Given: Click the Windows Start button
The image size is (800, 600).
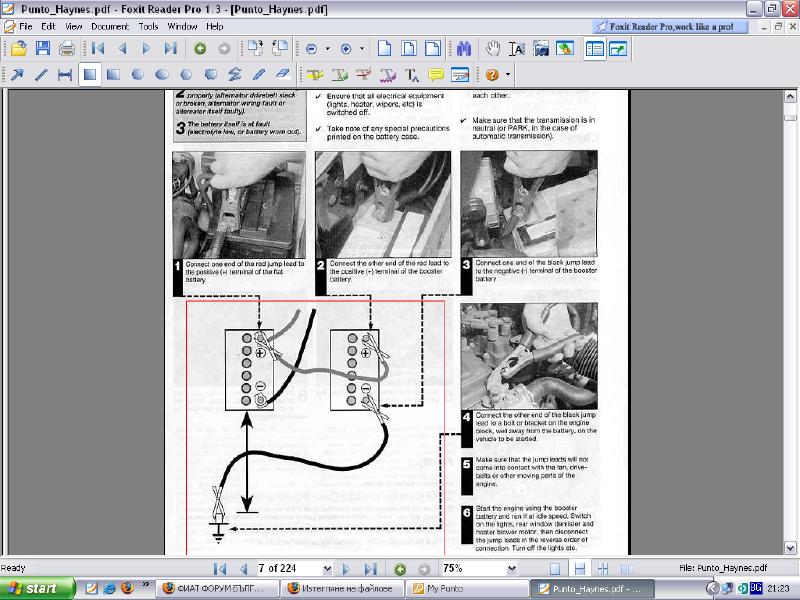Looking at the screenshot, I should click(33, 588).
